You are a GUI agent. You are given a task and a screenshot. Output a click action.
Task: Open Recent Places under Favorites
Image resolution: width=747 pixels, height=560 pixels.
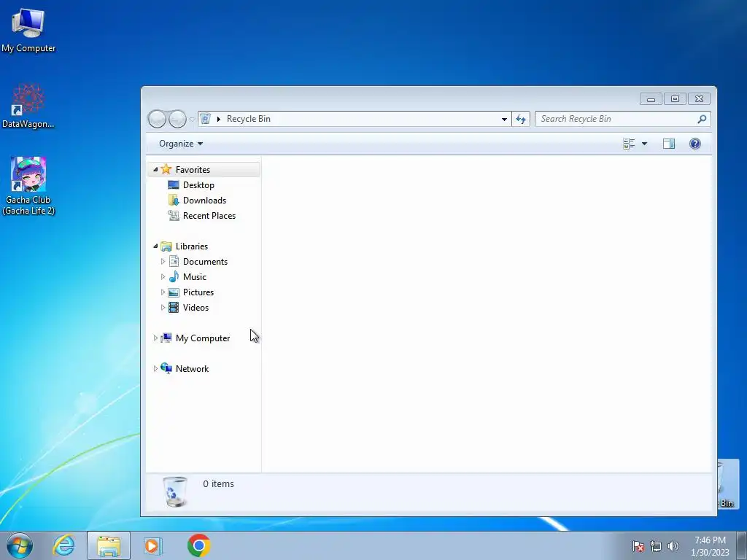[209, 216]
